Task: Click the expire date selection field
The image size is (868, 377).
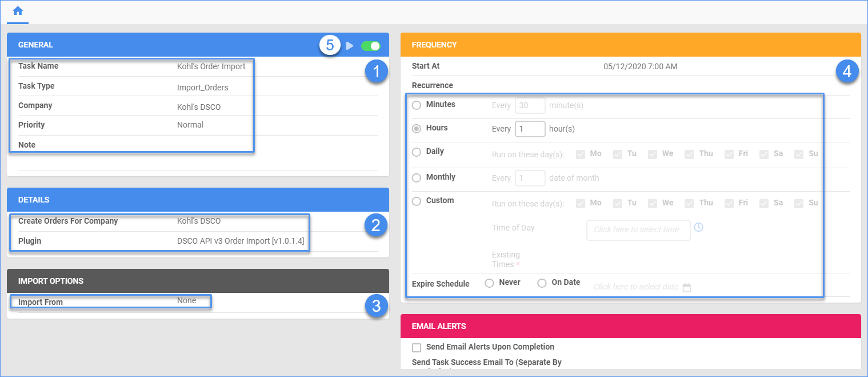Action: coord(636,287)
